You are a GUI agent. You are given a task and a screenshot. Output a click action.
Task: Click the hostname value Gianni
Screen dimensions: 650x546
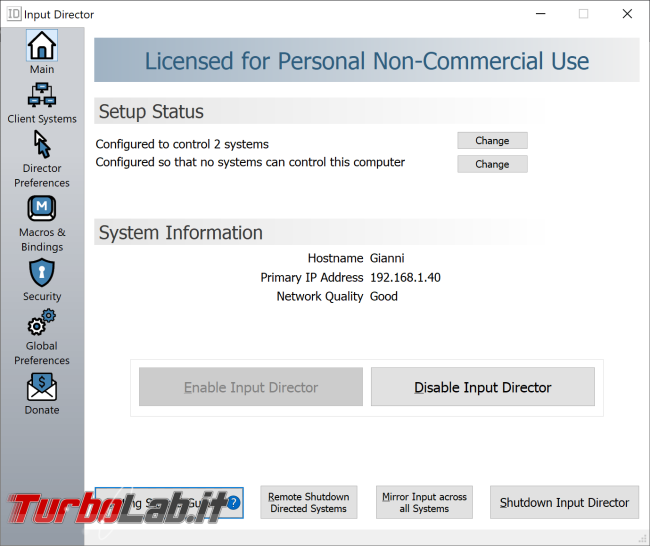click(x=387, y=258)
